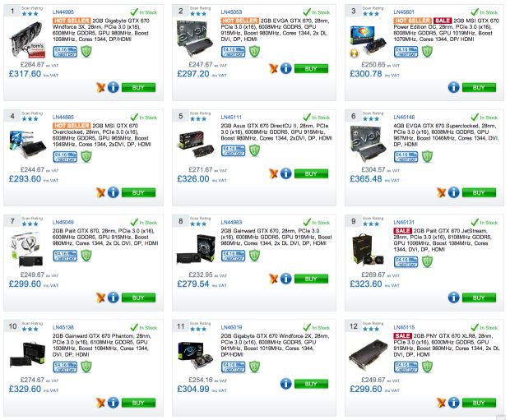Click the green shield icon on Asus DirectCU II listing

click(254, 150)
